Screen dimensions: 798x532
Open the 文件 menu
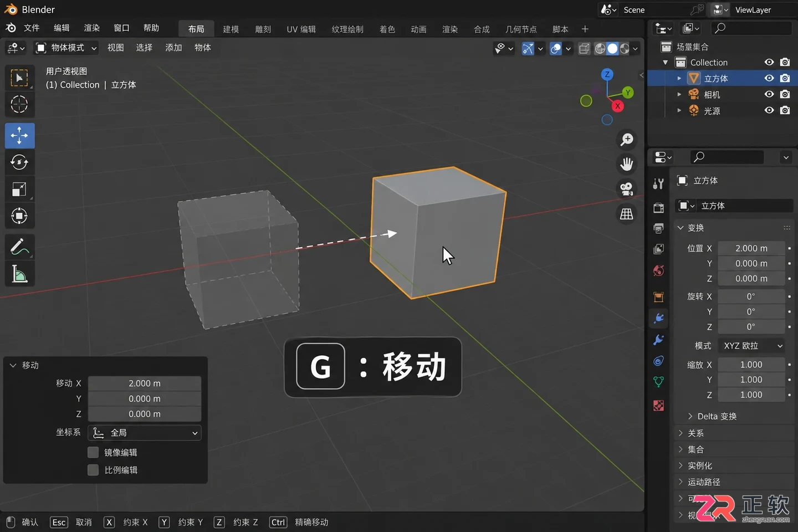[32, 28]
